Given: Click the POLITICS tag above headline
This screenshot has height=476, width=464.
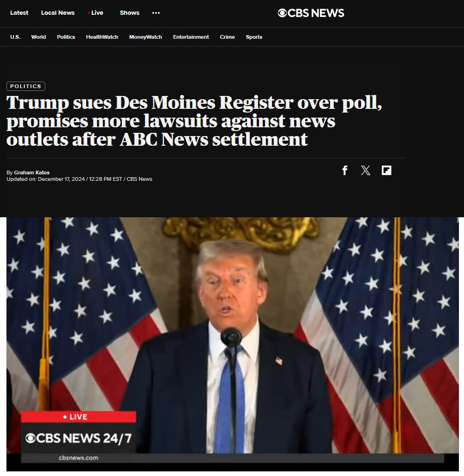Looking at the screenshot, I should click(x=26, y=86).
